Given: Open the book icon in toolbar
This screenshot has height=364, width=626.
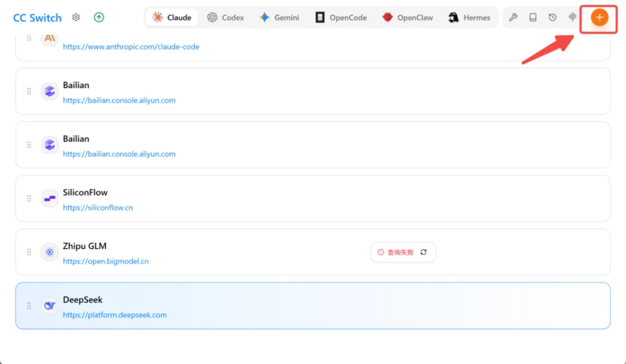Looking at the screenshot, I should pos(533,17).
